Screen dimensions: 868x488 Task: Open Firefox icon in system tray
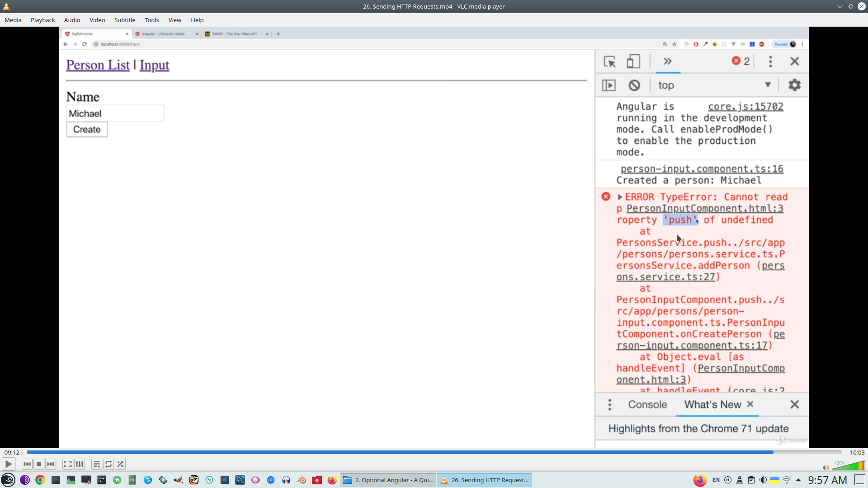[700, 480]
